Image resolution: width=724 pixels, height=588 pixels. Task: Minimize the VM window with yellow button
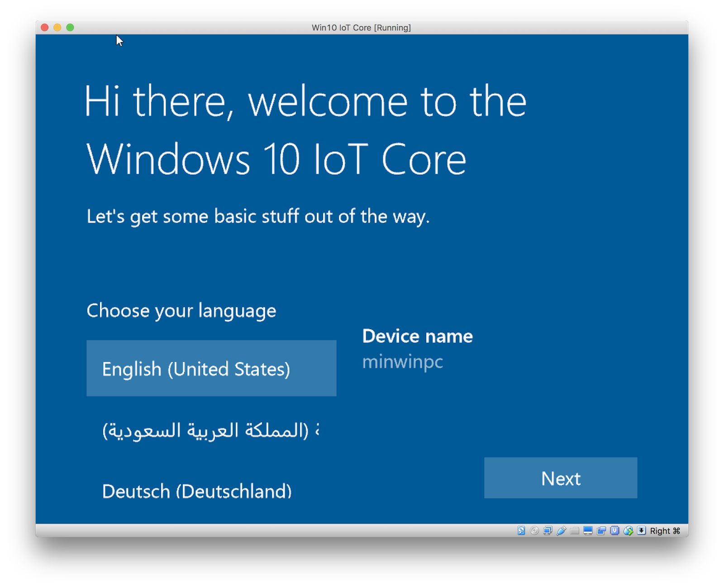57,27
